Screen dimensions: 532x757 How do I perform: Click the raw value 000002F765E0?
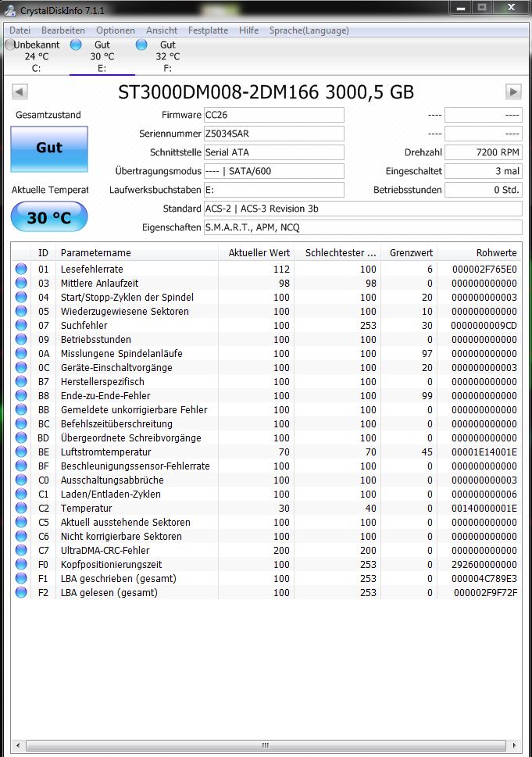[484, 269]
